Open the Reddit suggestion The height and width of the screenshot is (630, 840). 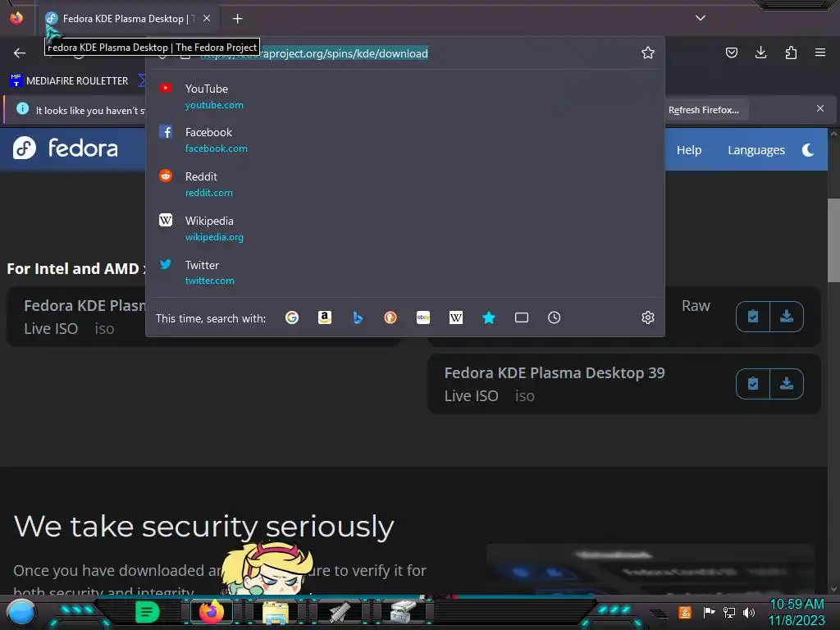click(404, 184)
